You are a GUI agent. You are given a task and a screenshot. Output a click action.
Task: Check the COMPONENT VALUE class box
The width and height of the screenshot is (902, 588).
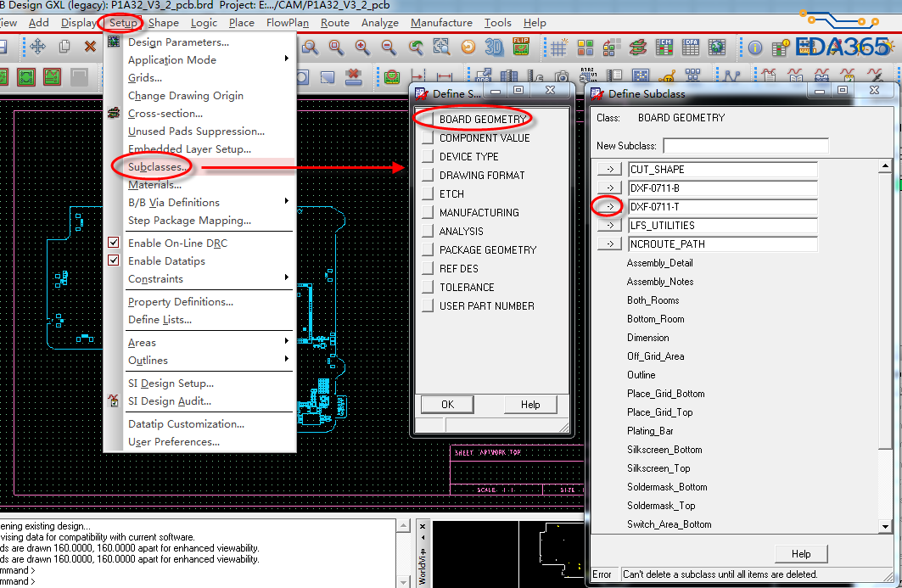[428, 137]
